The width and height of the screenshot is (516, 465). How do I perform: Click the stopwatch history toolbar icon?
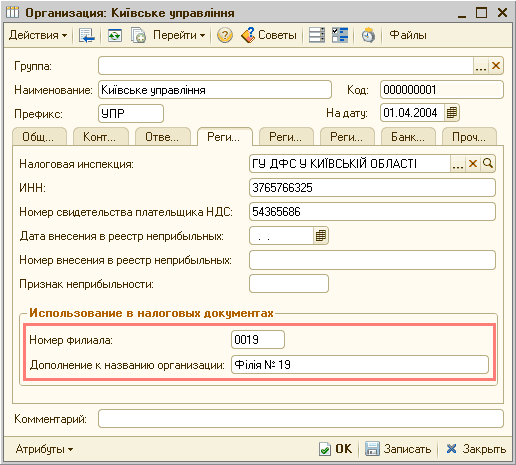(368, 35)
